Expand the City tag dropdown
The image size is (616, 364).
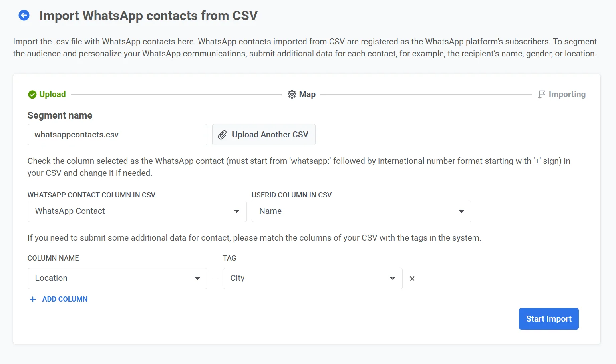[x=312, y=278]
